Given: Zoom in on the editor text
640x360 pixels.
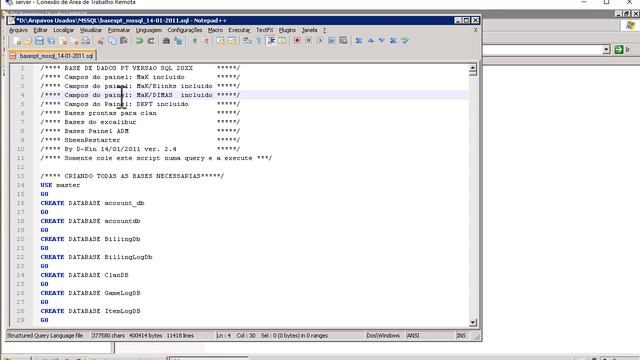Looking at the screenshot, I should pos(194,41).
